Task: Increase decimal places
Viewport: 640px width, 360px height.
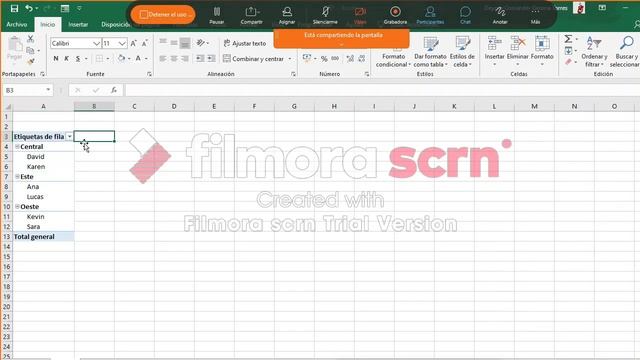Action: click(350, 59)
